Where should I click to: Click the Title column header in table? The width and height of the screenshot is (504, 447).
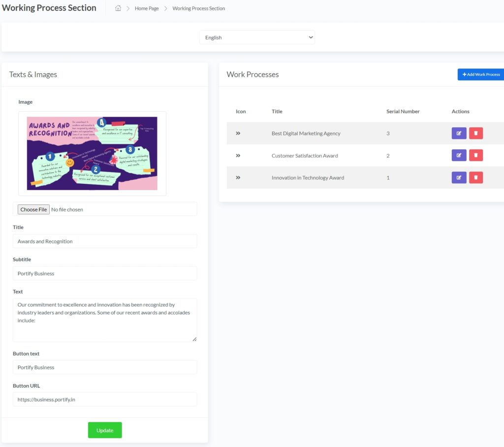(x=277, y=112)
